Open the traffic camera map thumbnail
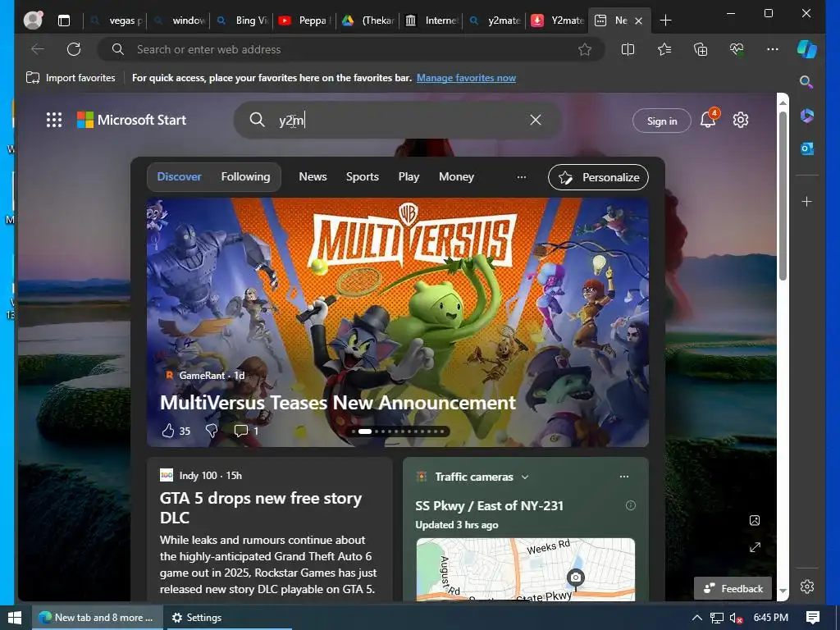The width and height of the screenshot is (840, 630). 526,569
